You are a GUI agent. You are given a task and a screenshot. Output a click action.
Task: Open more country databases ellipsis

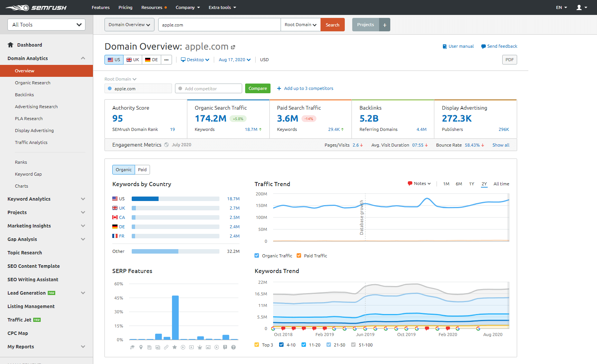pos(166,60)
